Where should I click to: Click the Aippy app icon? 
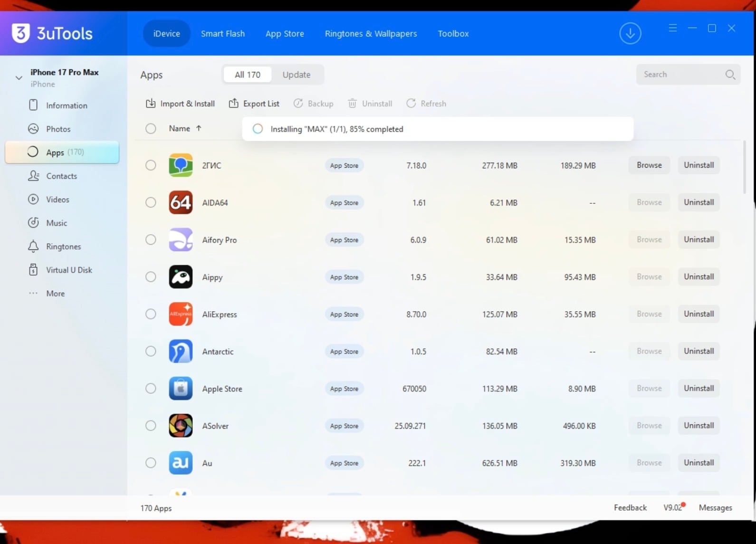tap(181, 277)
